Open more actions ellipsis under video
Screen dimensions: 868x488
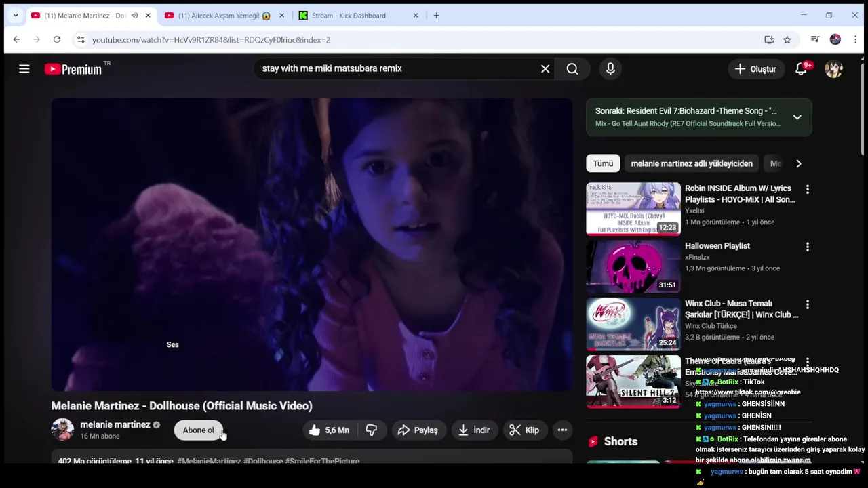pos(562,430)
